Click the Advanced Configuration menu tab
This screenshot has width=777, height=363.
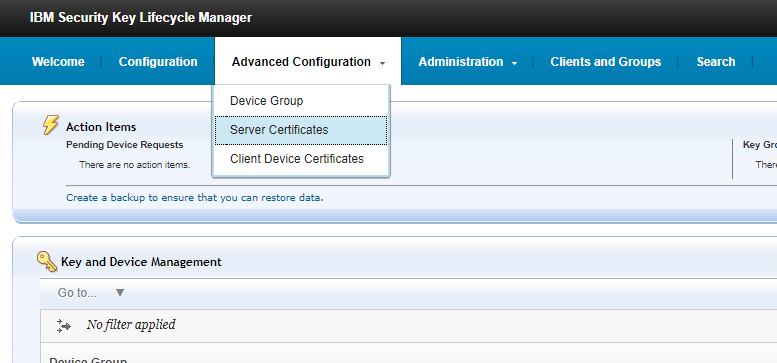pos(308,61)
